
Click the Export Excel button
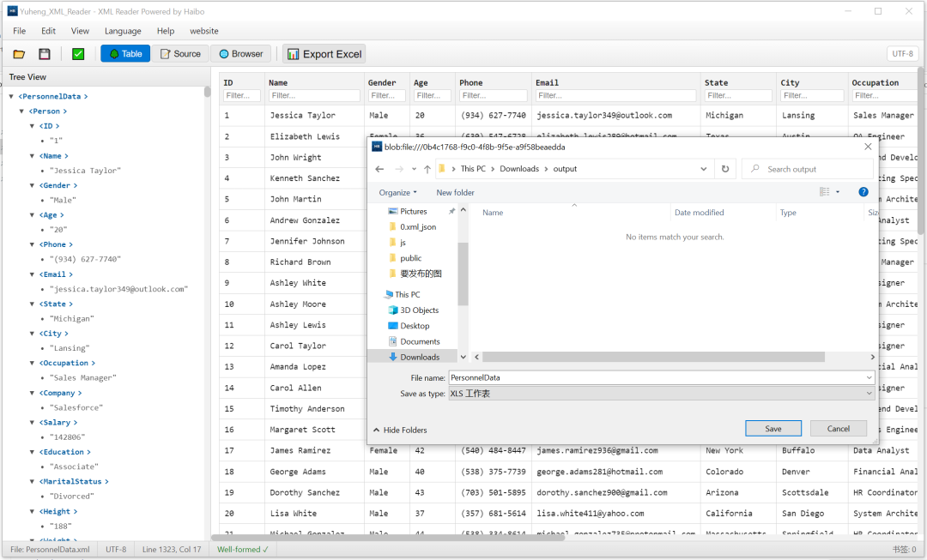coord(324,54)
